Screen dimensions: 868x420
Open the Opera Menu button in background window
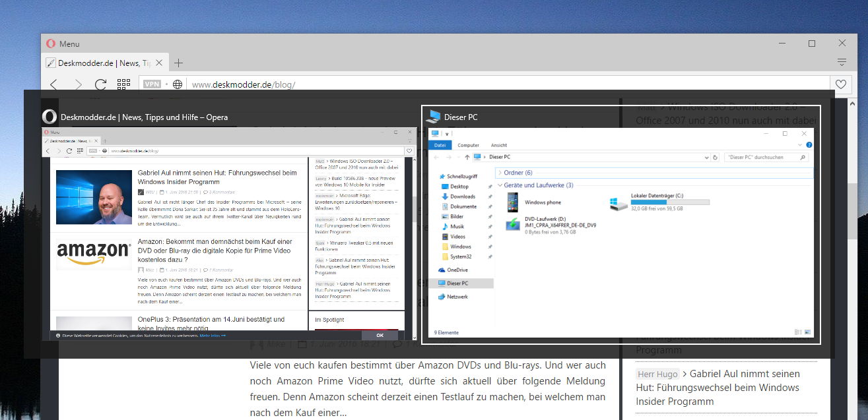pos(63,44)
